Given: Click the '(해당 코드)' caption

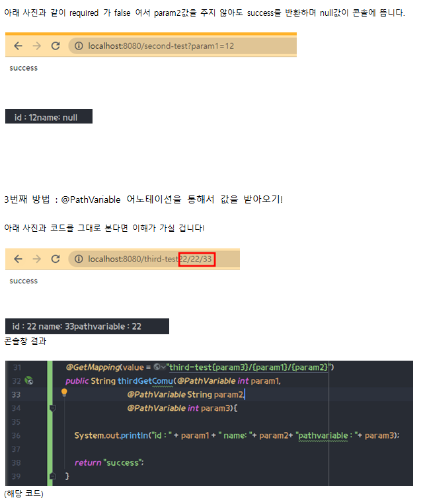Looking at the screenshot, I should tap(24, 493).
